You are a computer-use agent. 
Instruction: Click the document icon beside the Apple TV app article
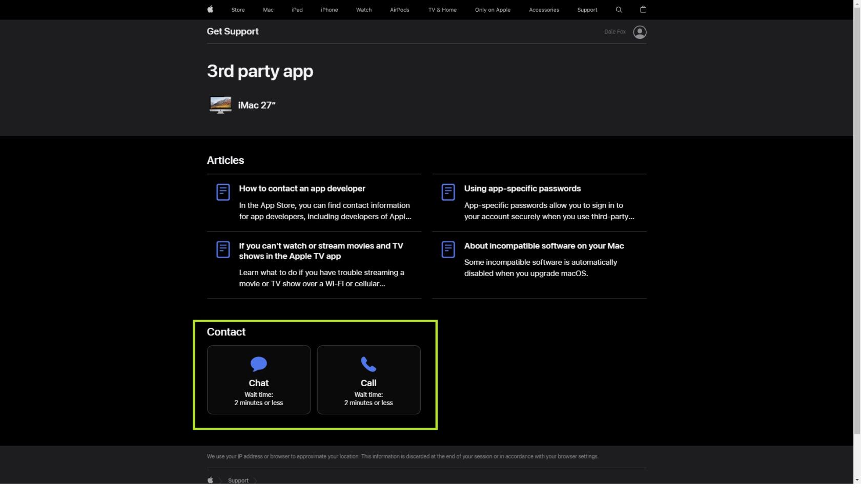click(223, 249)
